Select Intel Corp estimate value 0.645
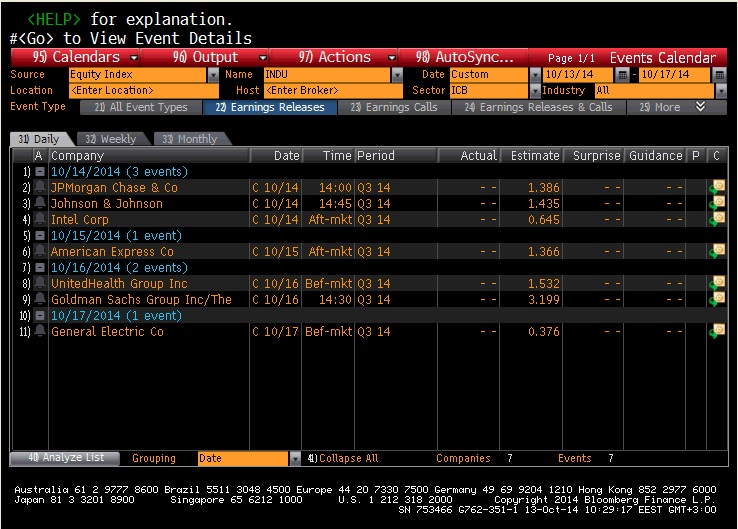This screenshot has width=738, height=529. click(x=544, y=220)
